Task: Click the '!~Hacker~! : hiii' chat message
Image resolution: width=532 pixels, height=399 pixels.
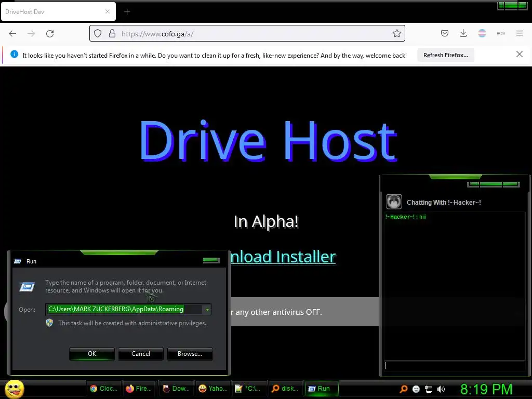Action: [405, 217]
